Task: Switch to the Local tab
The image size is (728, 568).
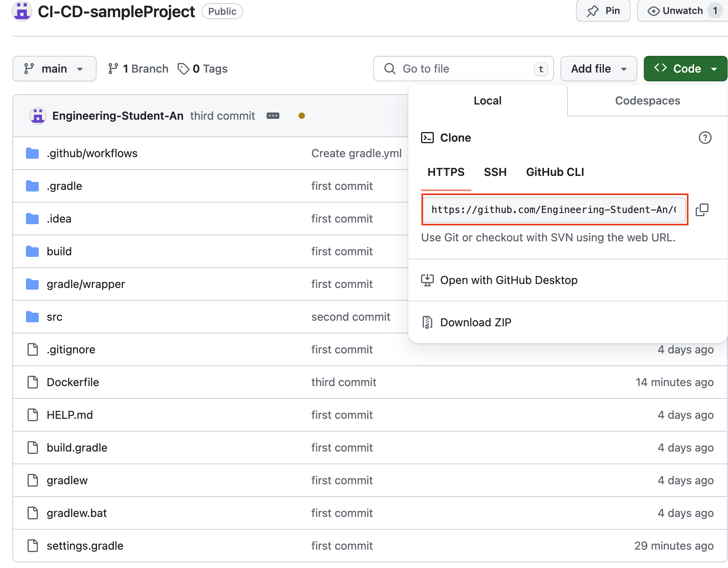Action: [x=488, y=101]
